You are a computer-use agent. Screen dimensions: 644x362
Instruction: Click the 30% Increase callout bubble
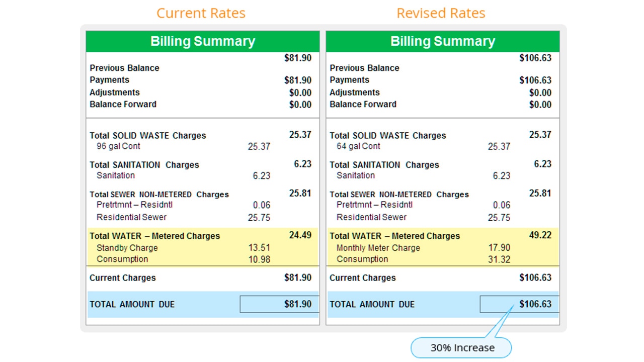point(461,347)
